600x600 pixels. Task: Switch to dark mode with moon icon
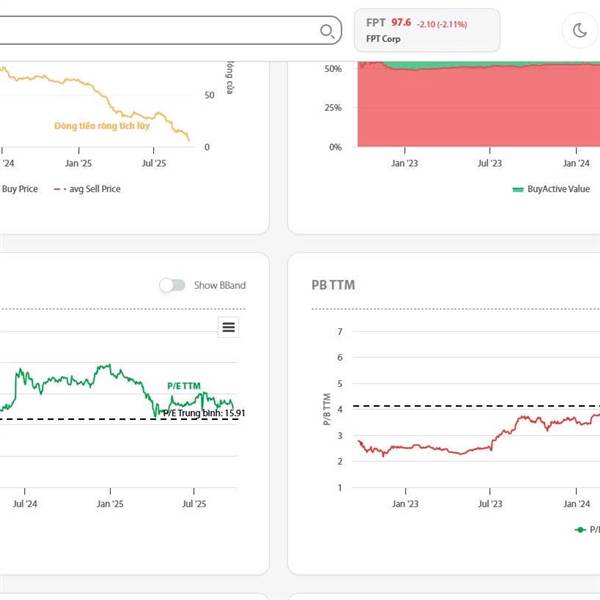click(x=579, y=30)
